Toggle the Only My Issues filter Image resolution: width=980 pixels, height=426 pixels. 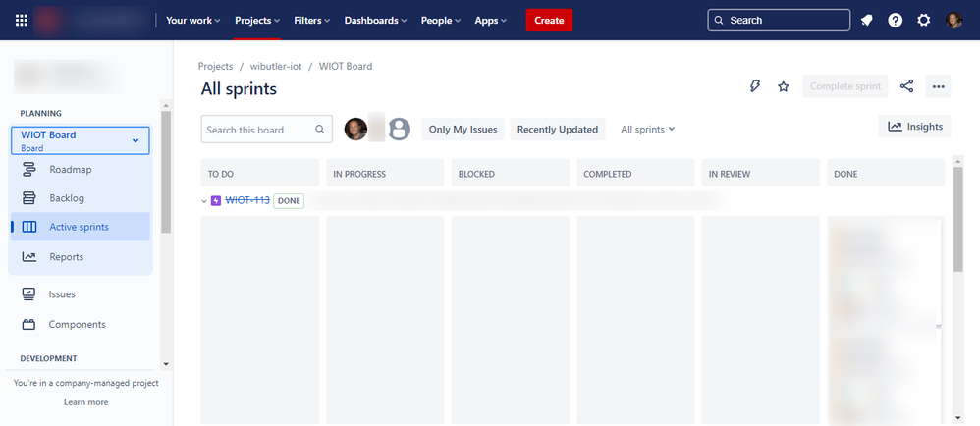pos(463,130)
